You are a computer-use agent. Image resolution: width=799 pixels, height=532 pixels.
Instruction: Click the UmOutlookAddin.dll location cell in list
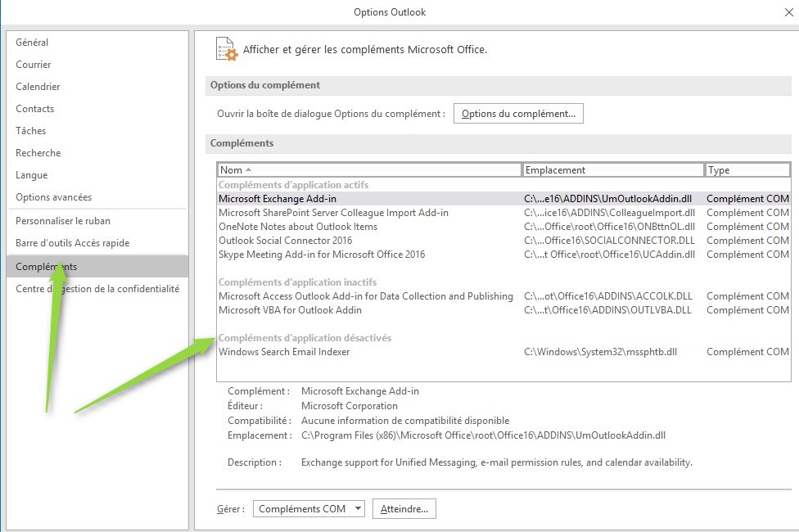pos(608,199)
